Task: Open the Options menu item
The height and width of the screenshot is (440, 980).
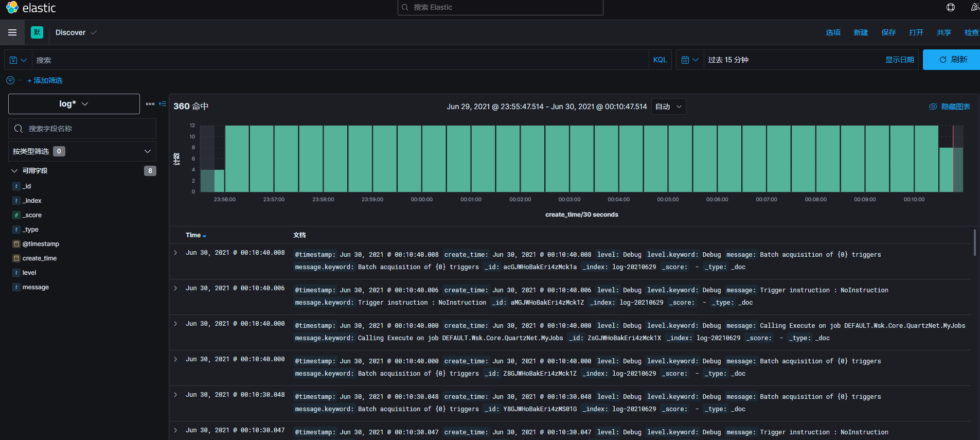Action: [833, 32]
